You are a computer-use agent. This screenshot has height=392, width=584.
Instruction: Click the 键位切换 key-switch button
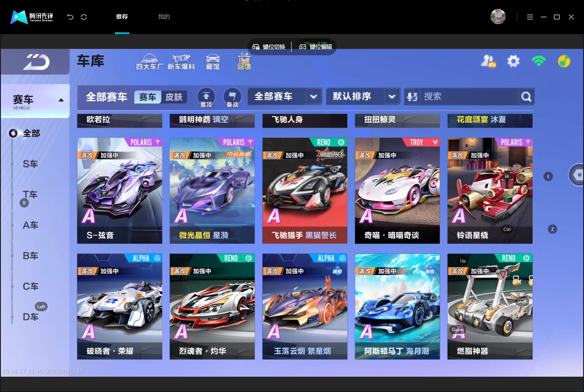pyautogui.click(x=269, y=47)
